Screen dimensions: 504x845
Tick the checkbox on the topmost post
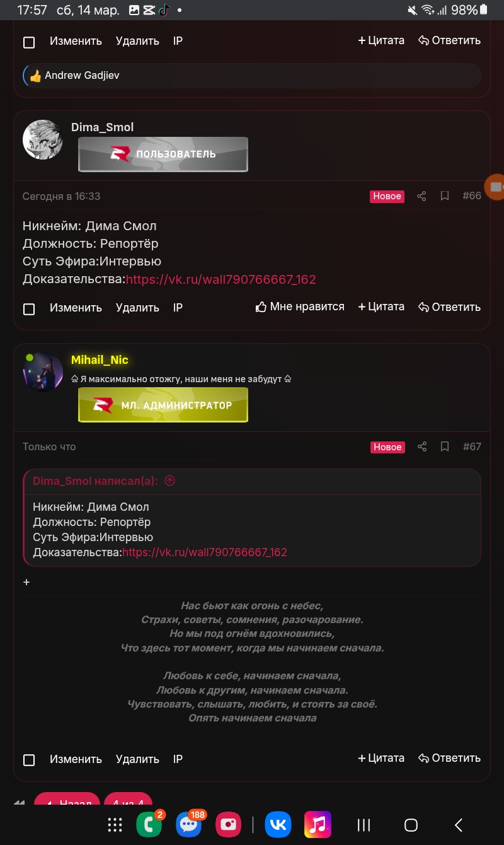point(29,42)
